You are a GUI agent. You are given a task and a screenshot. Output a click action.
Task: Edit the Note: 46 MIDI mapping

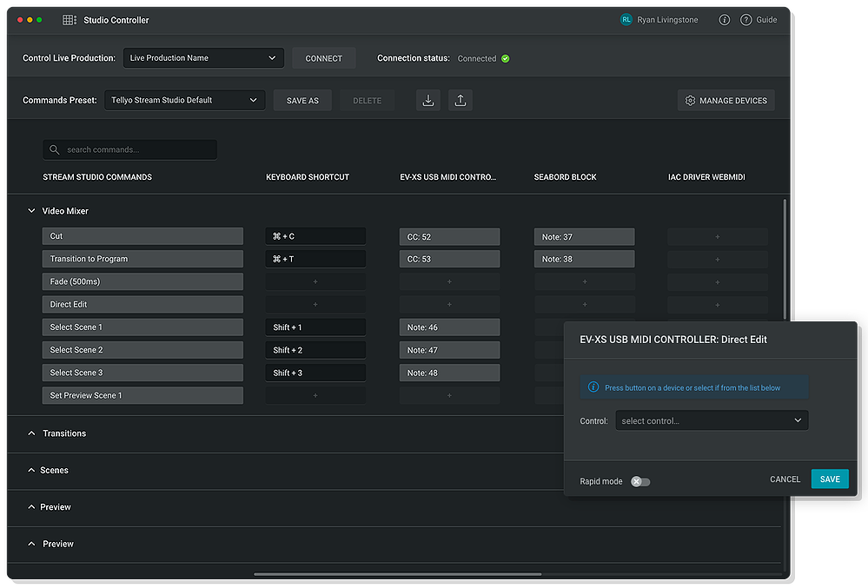pyautogui.click(x=449, y=327)
